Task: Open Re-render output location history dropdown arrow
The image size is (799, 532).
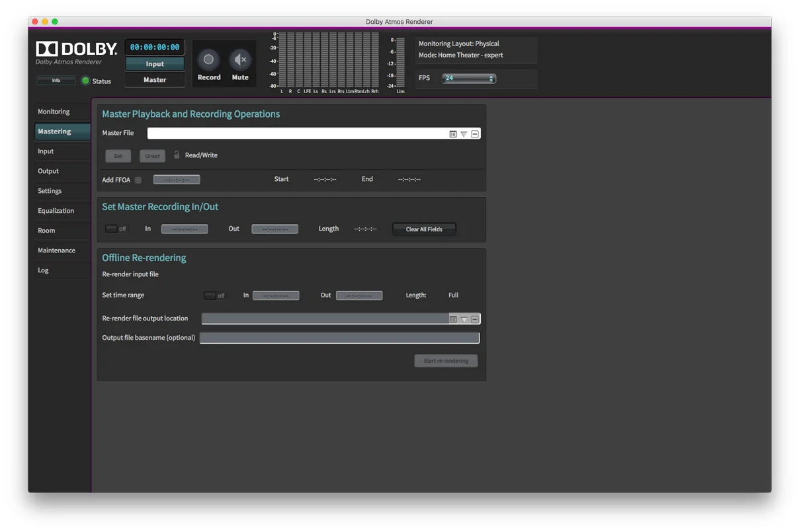Action: tap(464, 319)
